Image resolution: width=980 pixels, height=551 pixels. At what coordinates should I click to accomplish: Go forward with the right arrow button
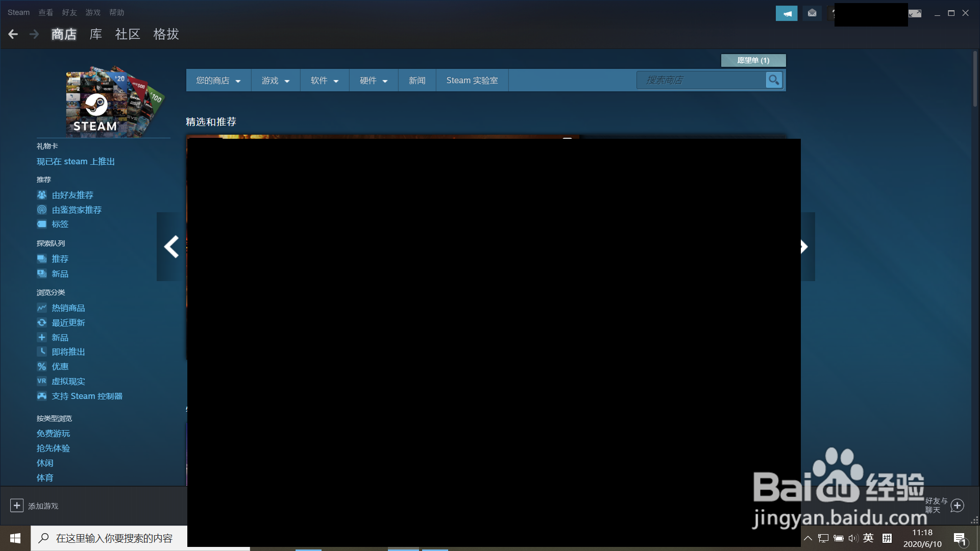34,34
